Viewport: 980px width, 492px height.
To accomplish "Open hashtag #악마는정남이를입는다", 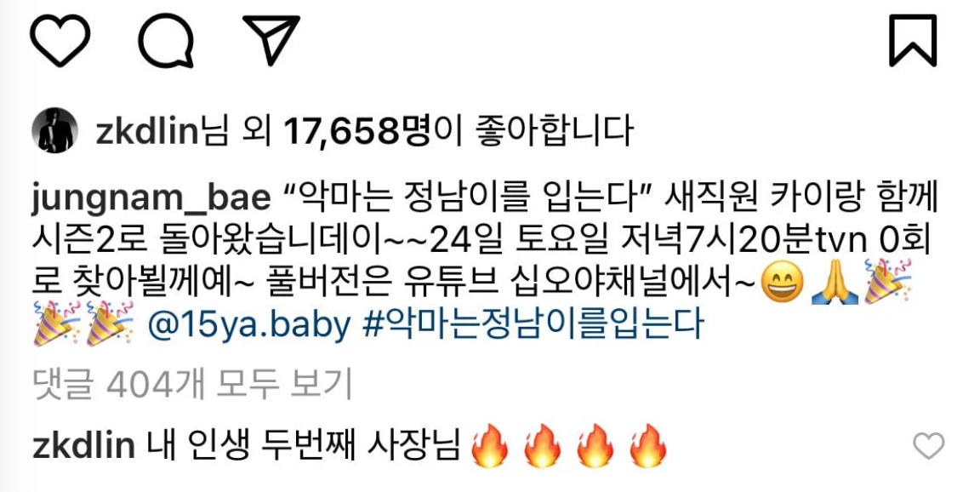I will point(533,325).
